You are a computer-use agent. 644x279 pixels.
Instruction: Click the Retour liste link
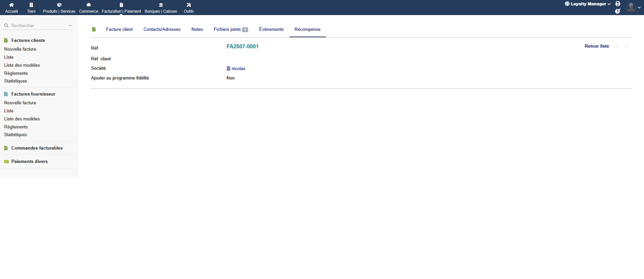click(596, 46)
